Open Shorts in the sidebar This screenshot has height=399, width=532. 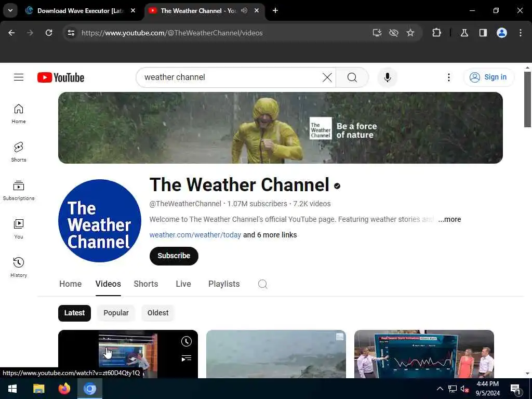pos(19,152)
